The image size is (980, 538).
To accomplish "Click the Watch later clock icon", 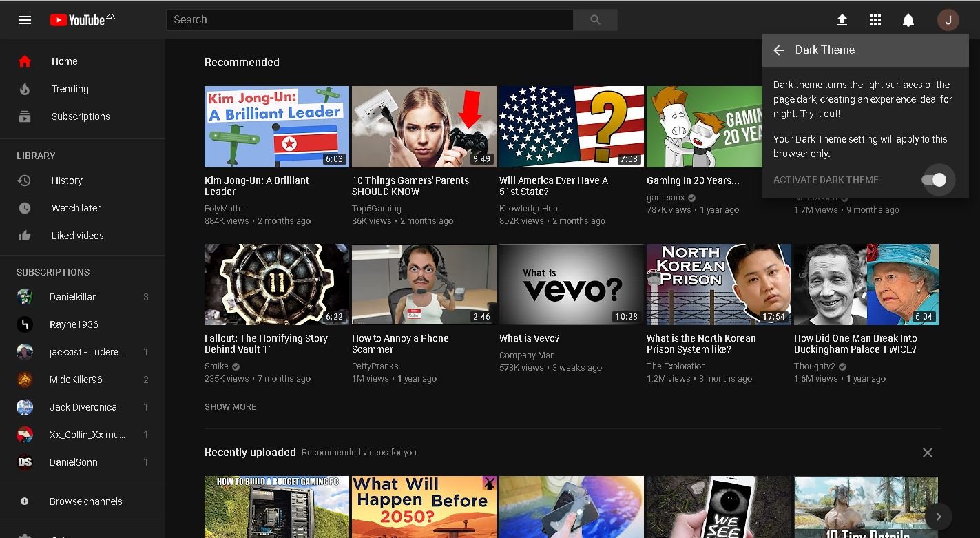I will tap(25, 208).
